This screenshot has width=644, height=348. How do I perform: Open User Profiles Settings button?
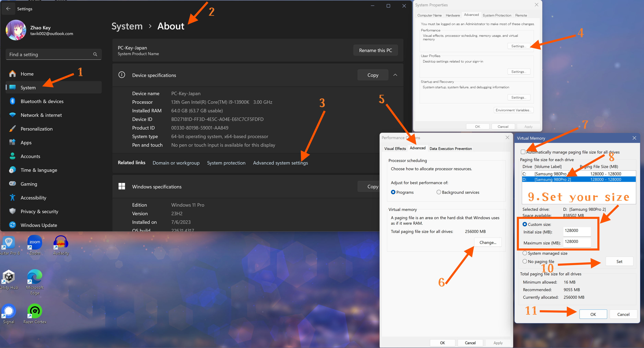tap(519, 72)
